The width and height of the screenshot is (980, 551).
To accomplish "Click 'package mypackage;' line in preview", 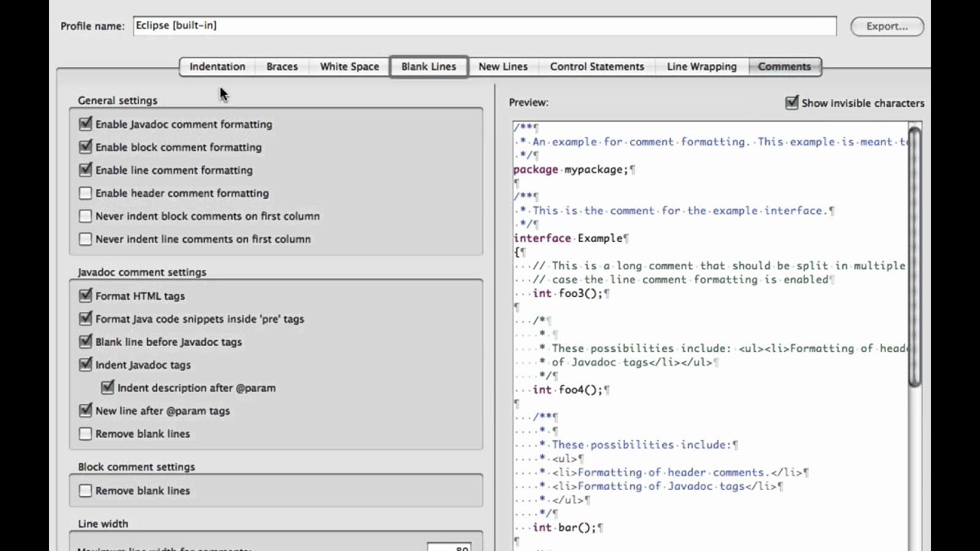I will [574, 169].
